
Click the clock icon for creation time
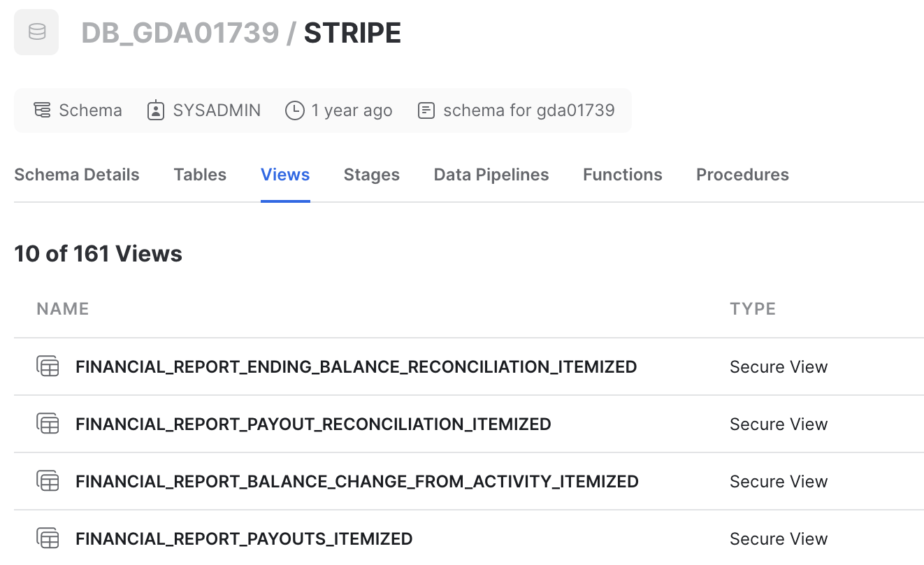295,110
